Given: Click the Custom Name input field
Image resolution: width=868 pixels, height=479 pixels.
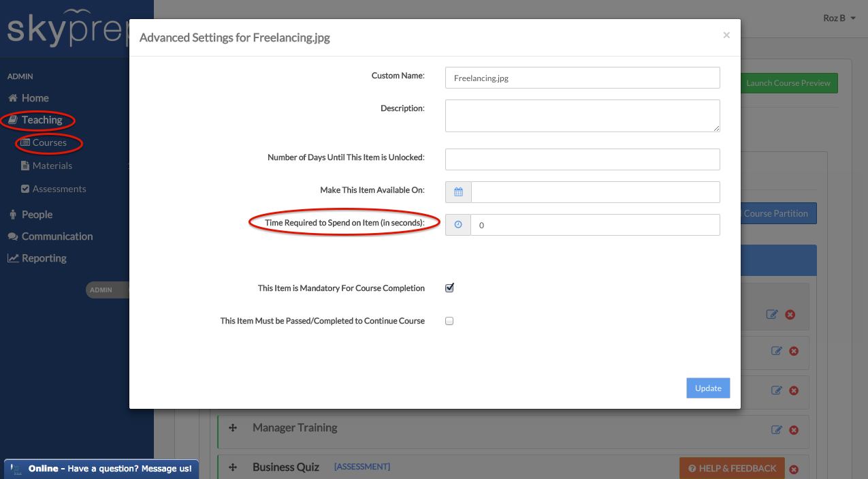Looking at the screenshot, I should click(582, 78).
